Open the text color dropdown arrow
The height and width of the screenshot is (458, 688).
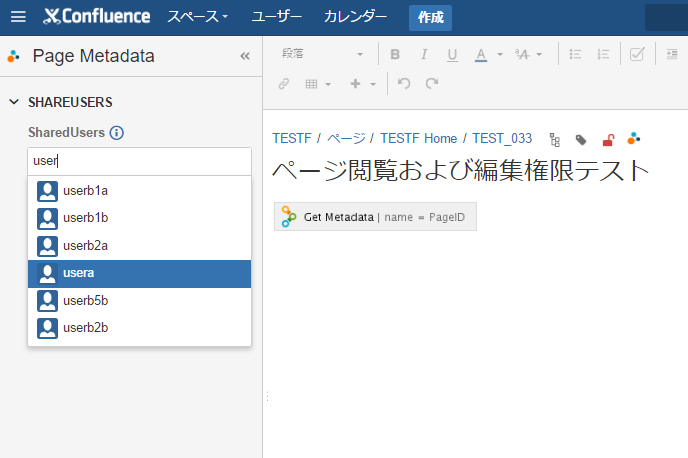(500, 54)
